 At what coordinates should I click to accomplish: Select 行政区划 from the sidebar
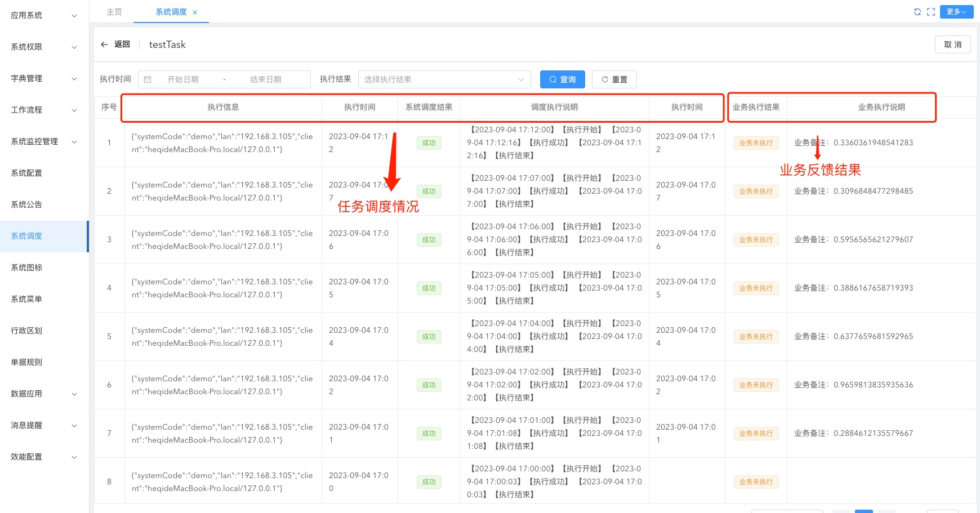pyautogui.click(x=26, y=331)
